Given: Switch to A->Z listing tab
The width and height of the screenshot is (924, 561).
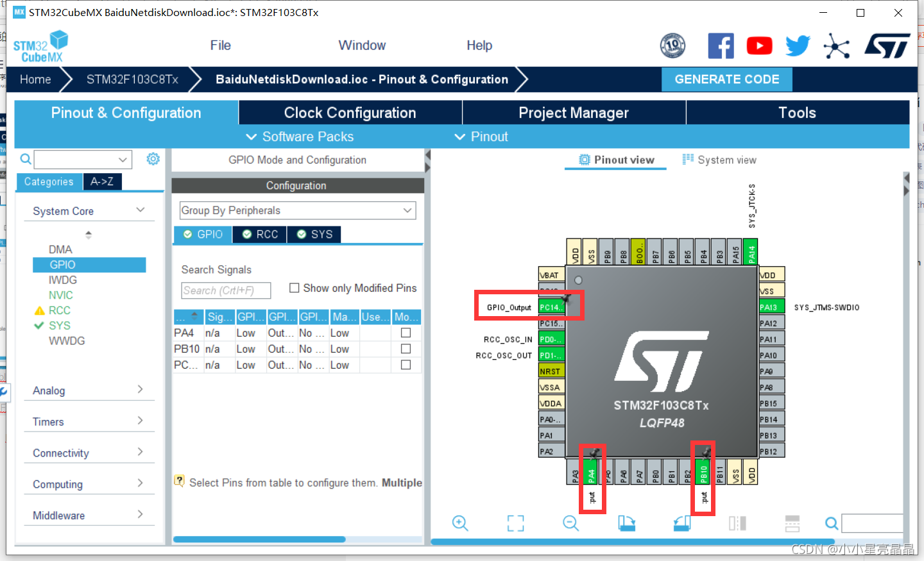Looking at the screenshot, I should [102, 181].
